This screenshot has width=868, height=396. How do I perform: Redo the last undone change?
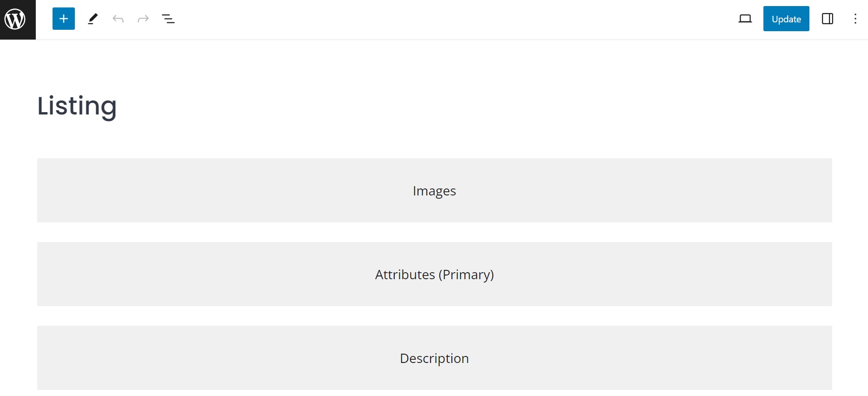(143, 19)
